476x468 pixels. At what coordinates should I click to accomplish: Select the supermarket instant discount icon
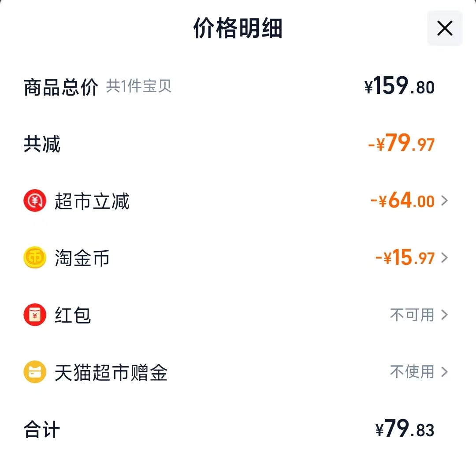(x=35, y=201)
